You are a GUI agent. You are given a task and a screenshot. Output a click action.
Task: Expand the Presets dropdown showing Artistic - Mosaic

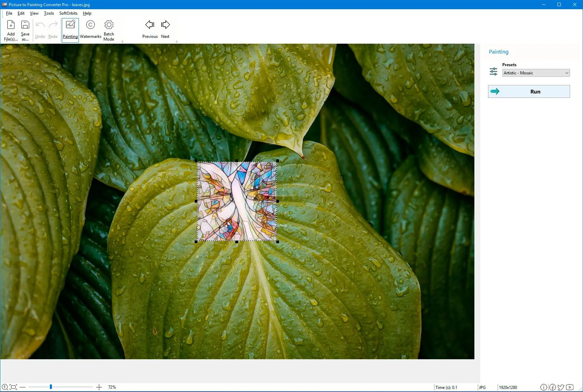pos(536,73)
